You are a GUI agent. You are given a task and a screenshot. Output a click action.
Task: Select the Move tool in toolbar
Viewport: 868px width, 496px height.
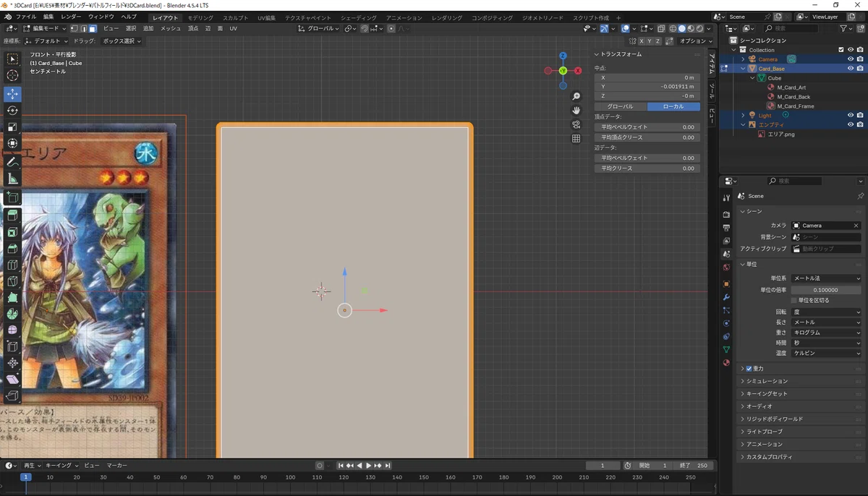[x=12, y=94]
